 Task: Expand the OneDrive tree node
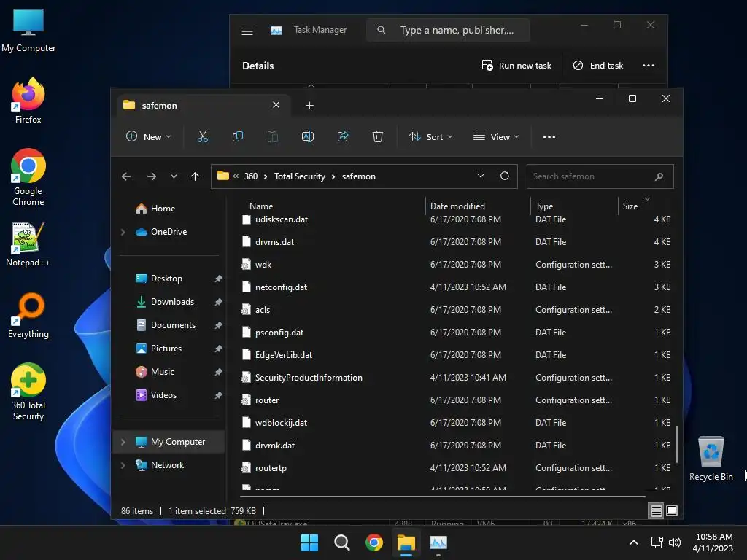[x=123, y=232]
